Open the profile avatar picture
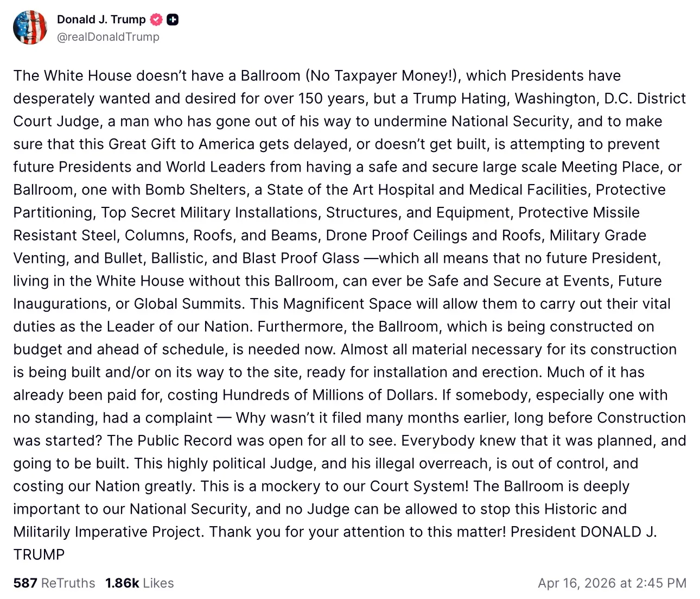Screen dimensions: 700x599 [x=30, y=27]
